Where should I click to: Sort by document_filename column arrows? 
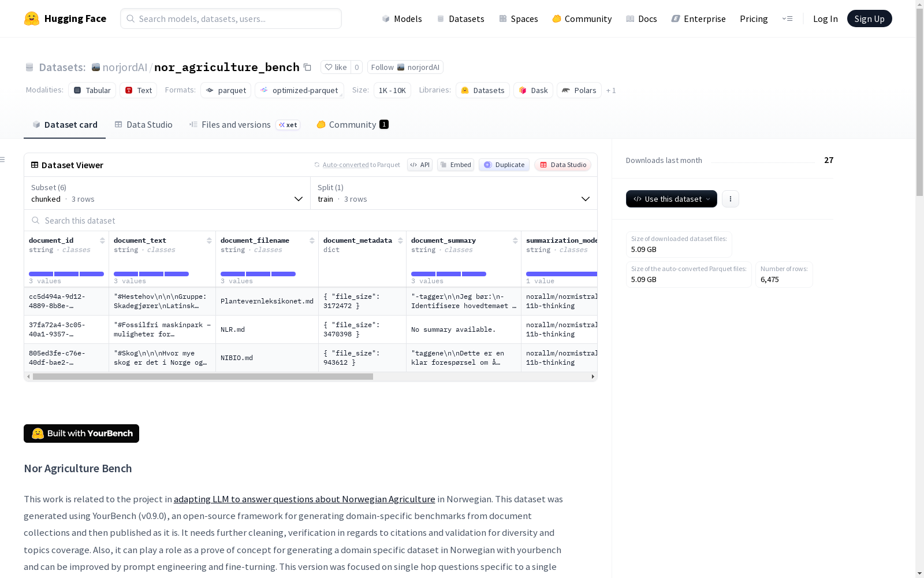point(312,240)
